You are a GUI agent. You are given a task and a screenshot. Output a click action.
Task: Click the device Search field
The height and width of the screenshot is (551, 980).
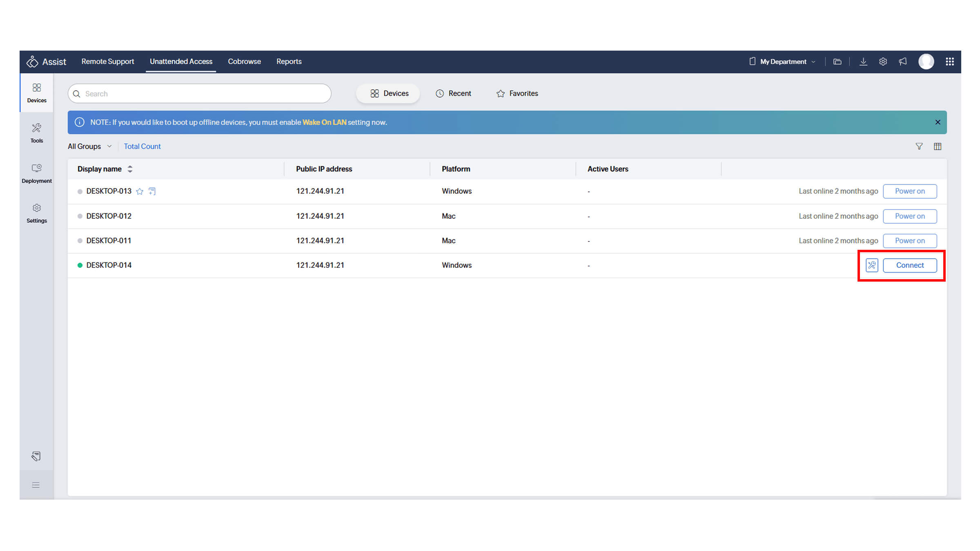(199, 94)
